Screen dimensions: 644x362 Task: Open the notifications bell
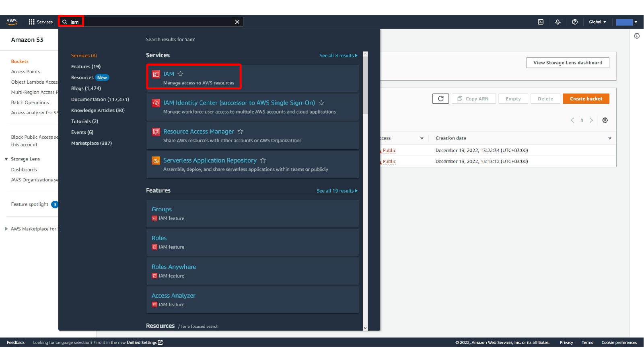click(558, 22)
